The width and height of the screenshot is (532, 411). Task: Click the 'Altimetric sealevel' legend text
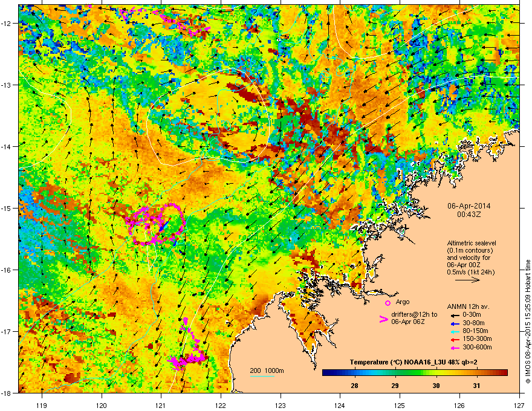pos(472,243)
